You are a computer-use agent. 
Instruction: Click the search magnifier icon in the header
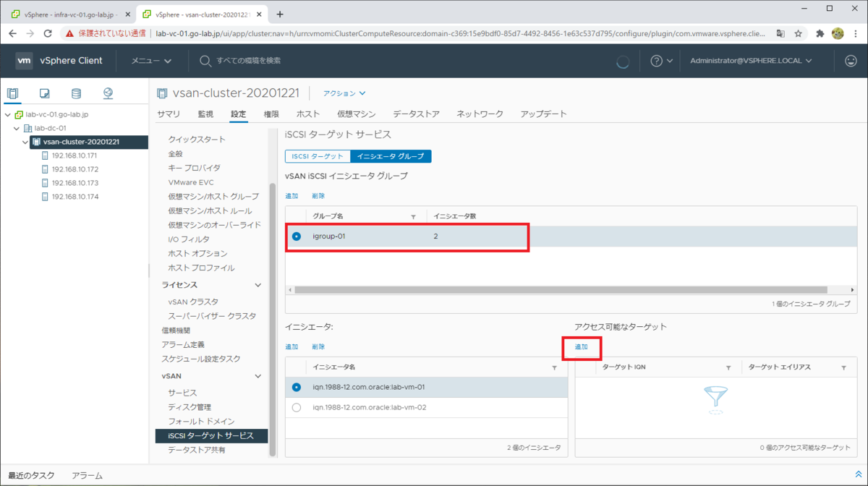tap(205, 61)
